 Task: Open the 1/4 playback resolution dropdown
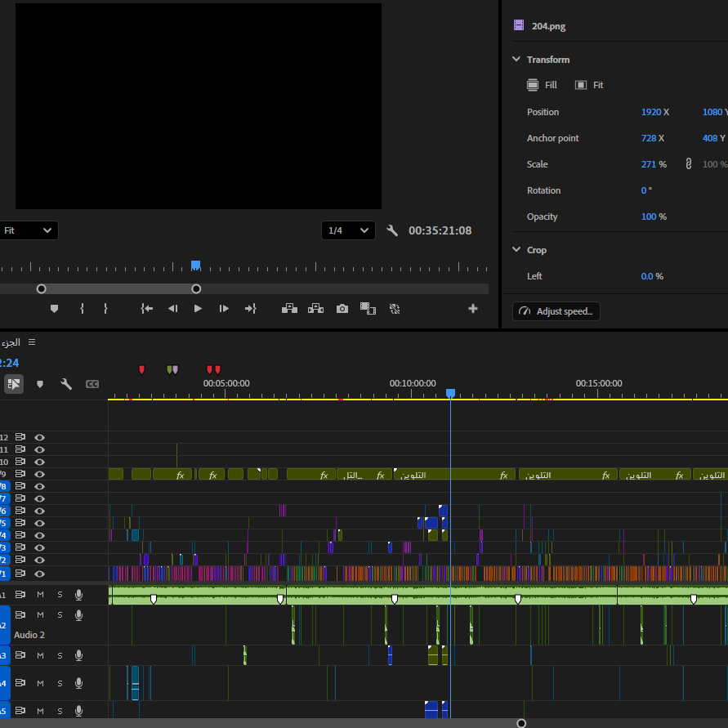(348, 230)
